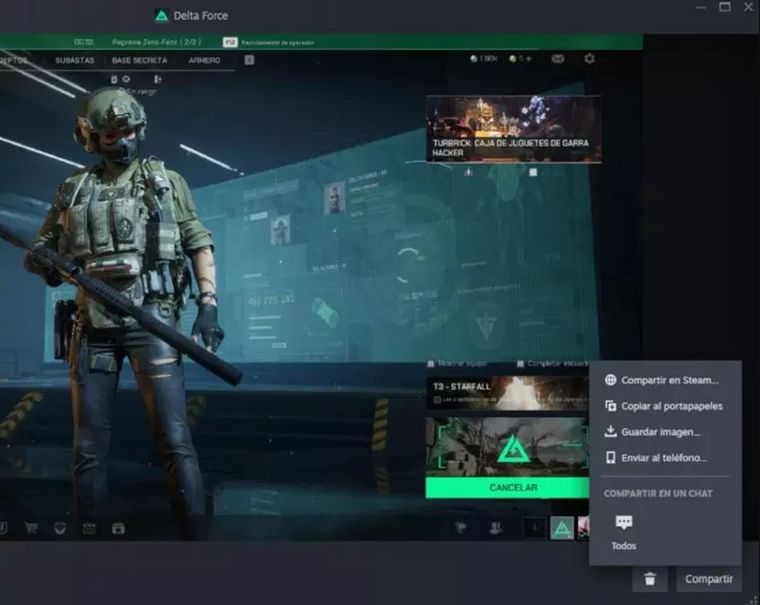Select Guardar imagen menu entry
The width and height of the screenshot is (760, 605).
coord(652,432)
